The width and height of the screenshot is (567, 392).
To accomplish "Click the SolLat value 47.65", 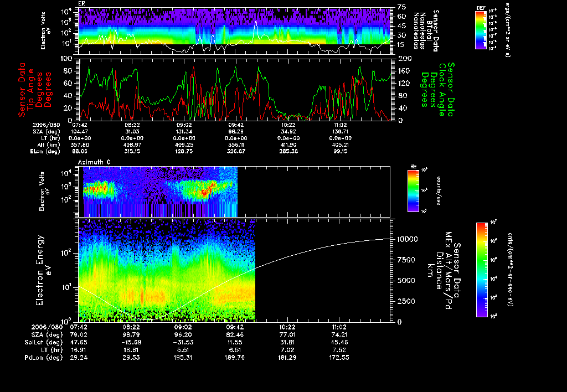I will (79, 342).
